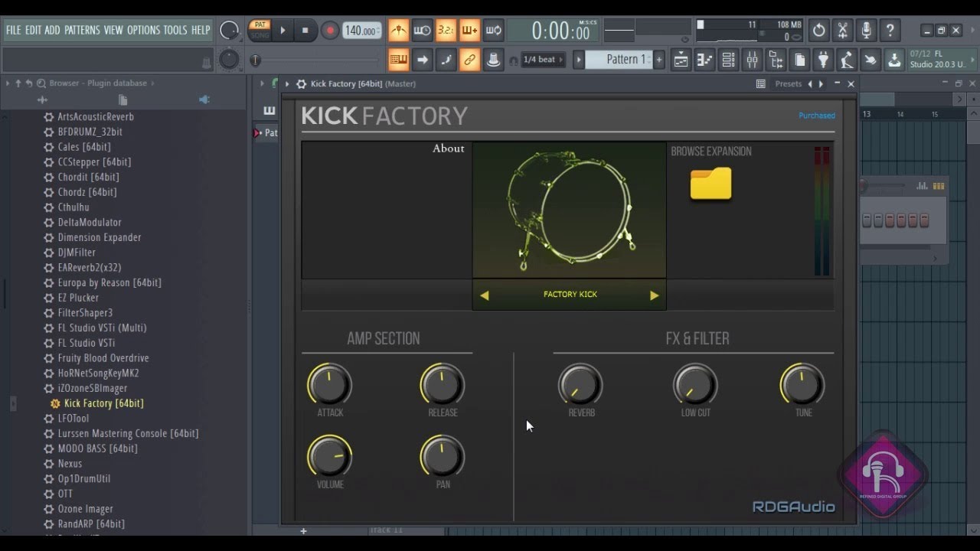Click the drum kick image thumbnail
Image resolution: width=980 pixels, height=551 pixels.
point(570,210)
